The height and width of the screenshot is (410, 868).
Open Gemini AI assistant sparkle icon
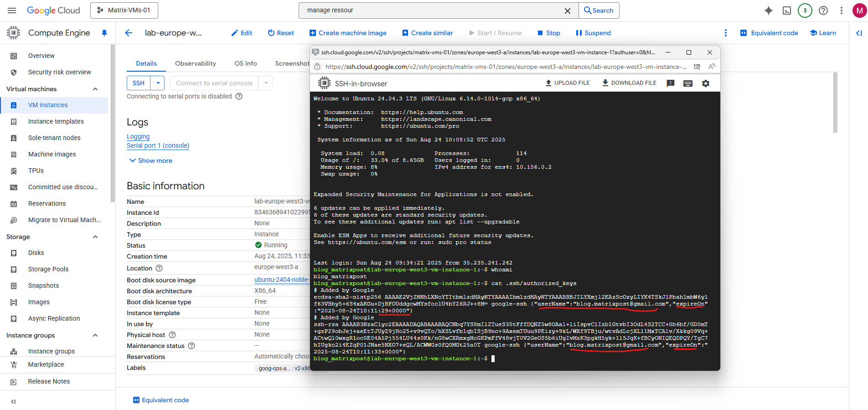click(769, 10)
